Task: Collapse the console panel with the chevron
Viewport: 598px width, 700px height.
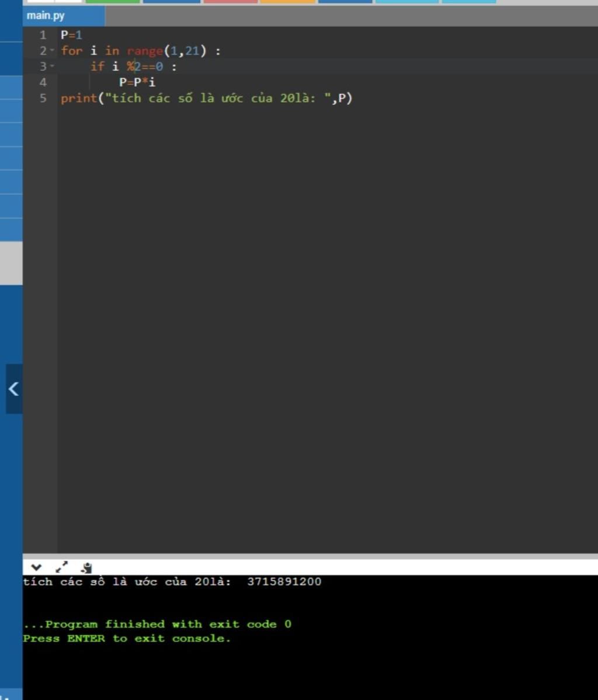Action: (36, 567)
